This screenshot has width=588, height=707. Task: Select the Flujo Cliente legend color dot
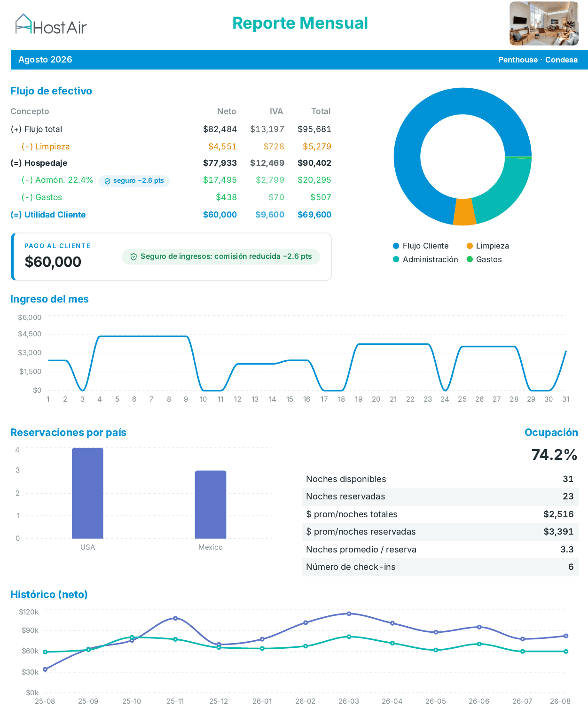(396, 246)
